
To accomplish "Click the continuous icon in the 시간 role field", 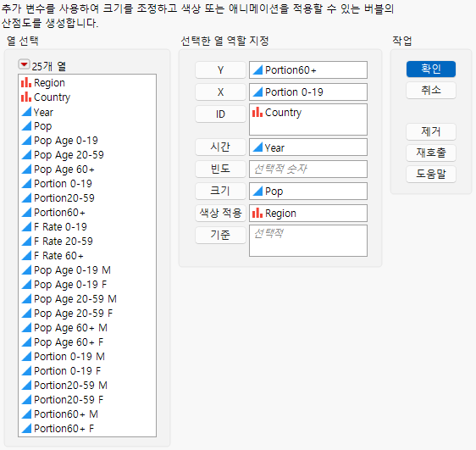I will (x=257, y=147).
